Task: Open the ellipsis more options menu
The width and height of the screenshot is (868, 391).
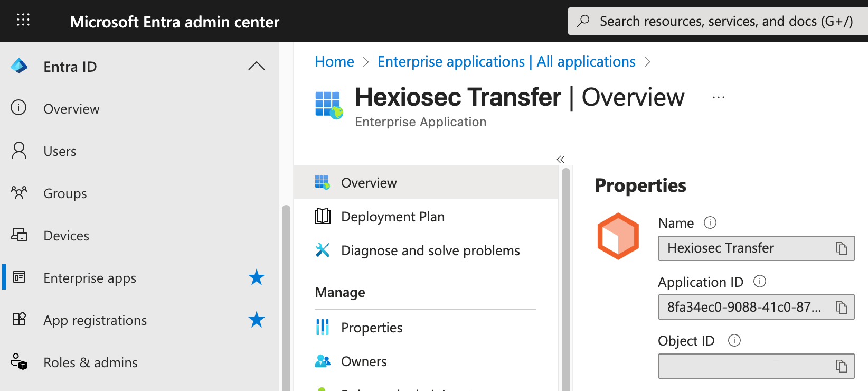Action: pos(718,97)
